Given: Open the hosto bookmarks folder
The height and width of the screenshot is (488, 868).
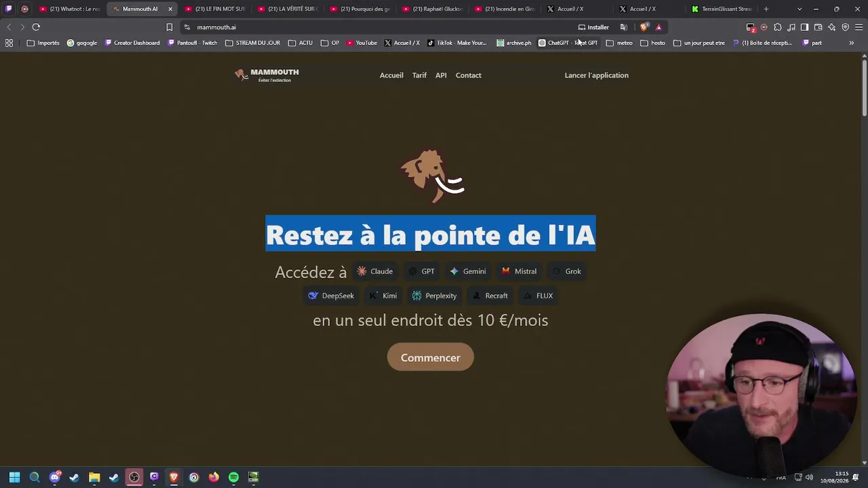Looking at the screenshot, I should pyautogui.click(x=652, y=43).
